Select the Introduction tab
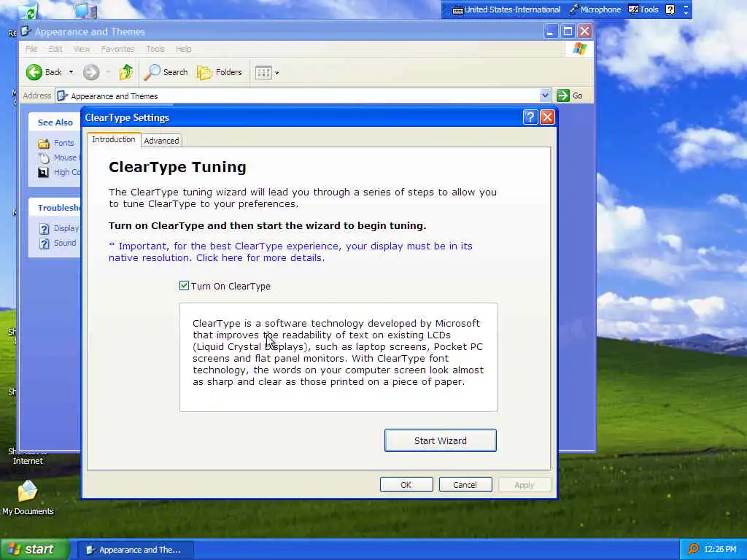 [x=113, y=139]
